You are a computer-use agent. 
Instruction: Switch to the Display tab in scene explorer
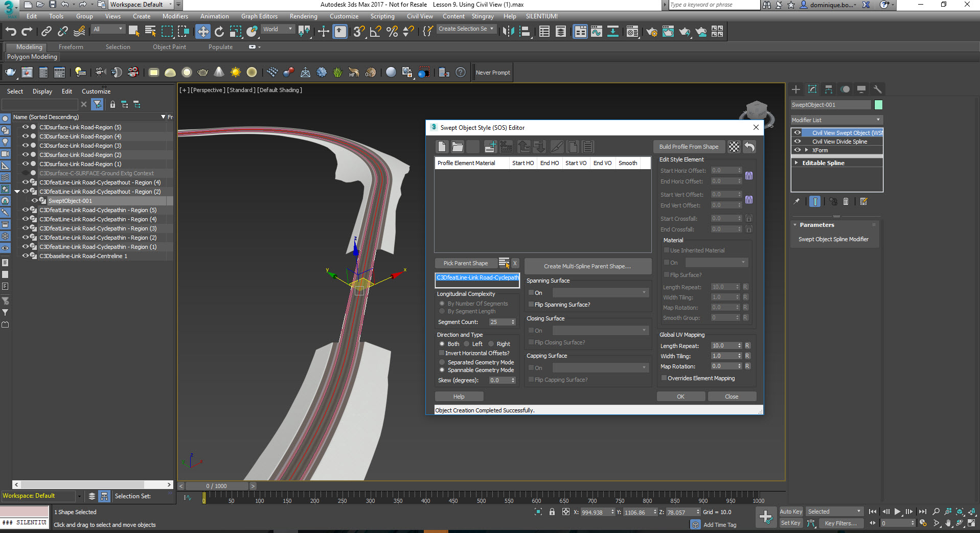(x=42, y=91)
